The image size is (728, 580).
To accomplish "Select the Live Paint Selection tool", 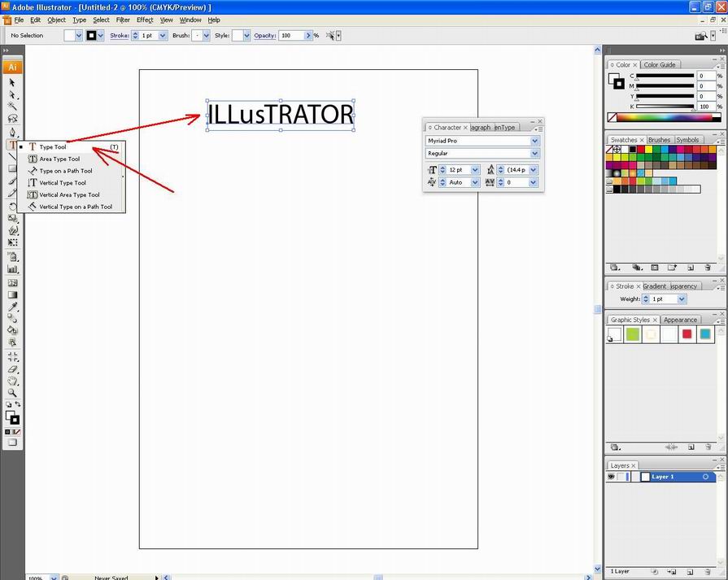I will 12,342.
